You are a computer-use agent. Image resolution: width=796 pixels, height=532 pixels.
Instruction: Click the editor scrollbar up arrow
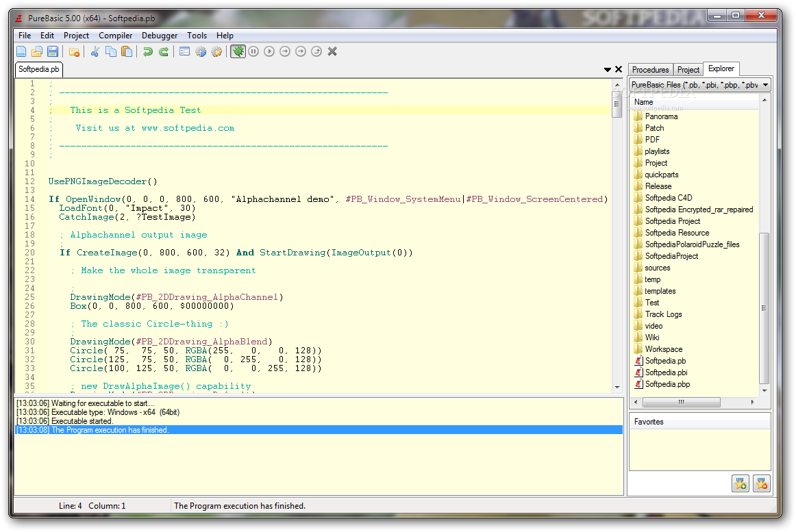[x=617, y=85]
